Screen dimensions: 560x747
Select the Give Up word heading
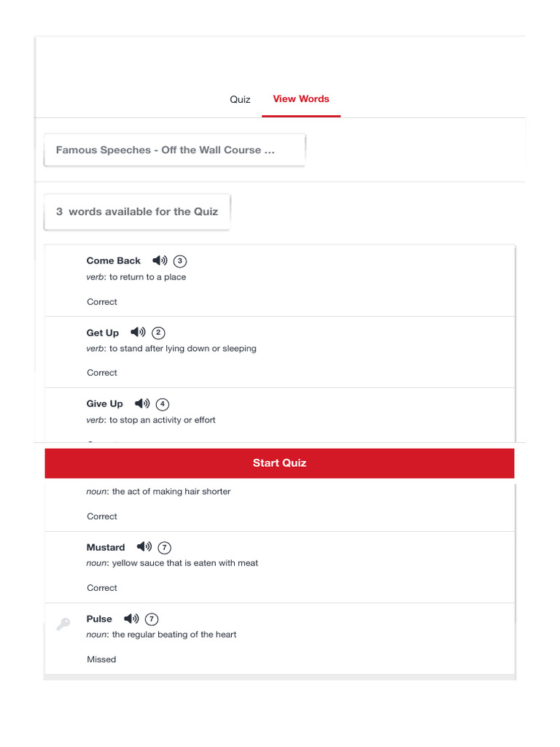(x=104, y=403)
